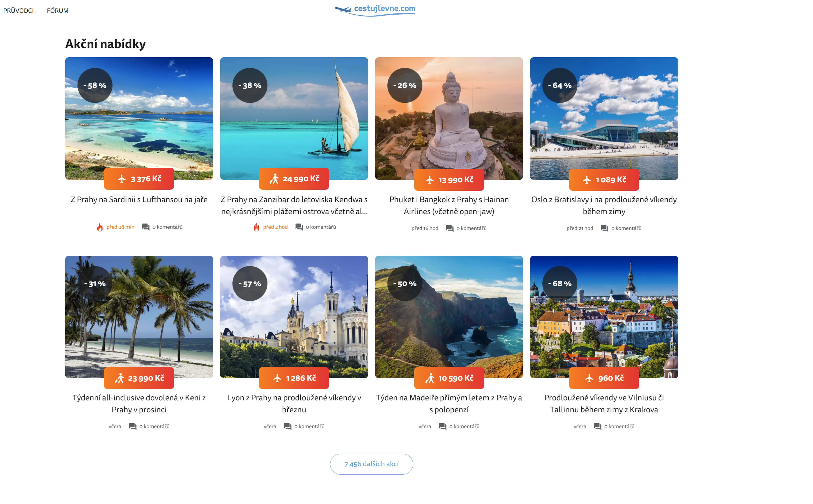Open the Týden na Madeiře offer title
813x504 pixels.
pyautogui.click(x=449, y=403)
